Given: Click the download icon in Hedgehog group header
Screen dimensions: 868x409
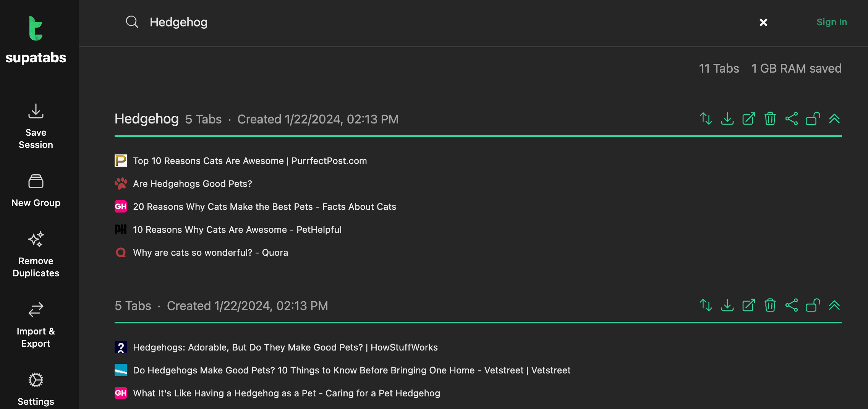Looking at the screenshot, I should click(x=727, y=119).
